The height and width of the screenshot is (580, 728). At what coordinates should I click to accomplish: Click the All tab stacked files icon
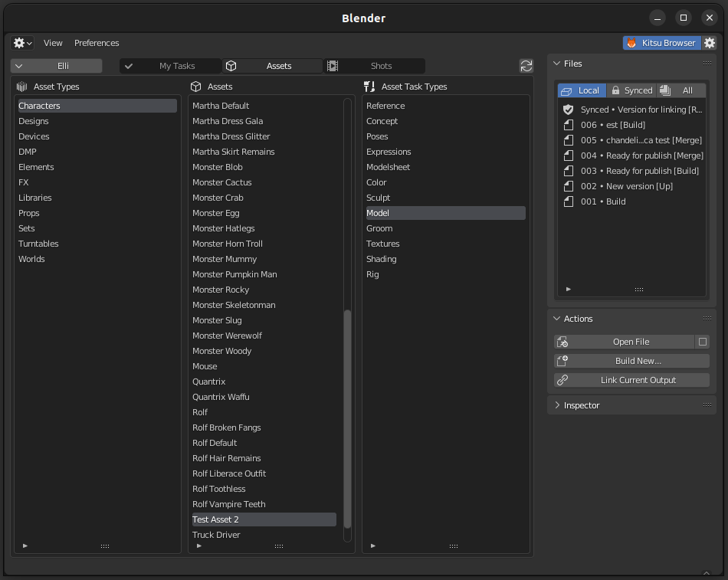coord(665,90)
